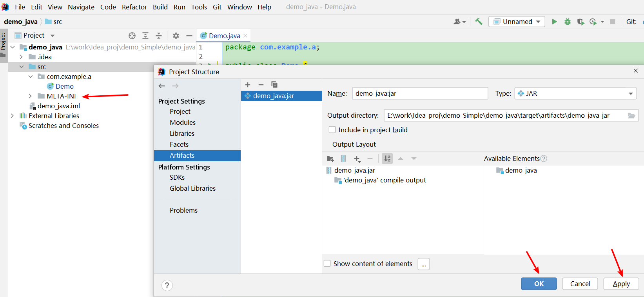The height and width of the screenshot is (297, 644).
Task: Switch to Demo.java editor tab
Action: [224, 36]
